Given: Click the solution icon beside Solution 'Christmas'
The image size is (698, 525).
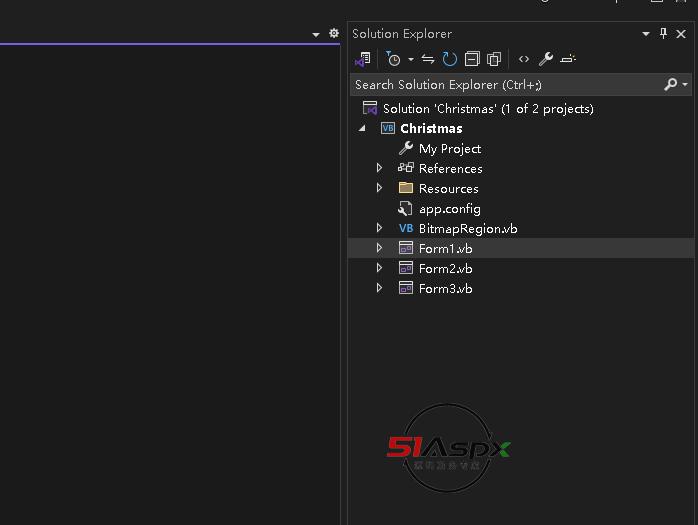Looking at the screenshot, I should [x=370, y=108].
